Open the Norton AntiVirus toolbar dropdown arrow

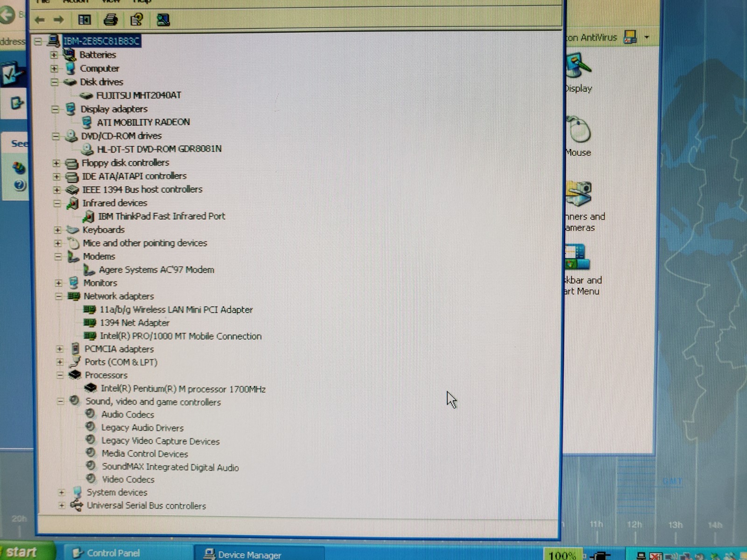click(646, 37)
